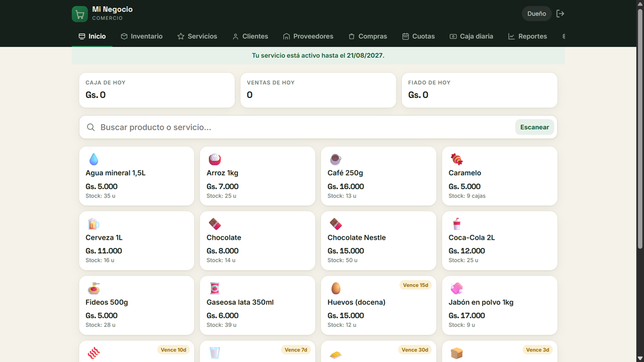This screenshot has height=362, width=644.
Task: Open the Inventario tab
Action: [141, 36]
